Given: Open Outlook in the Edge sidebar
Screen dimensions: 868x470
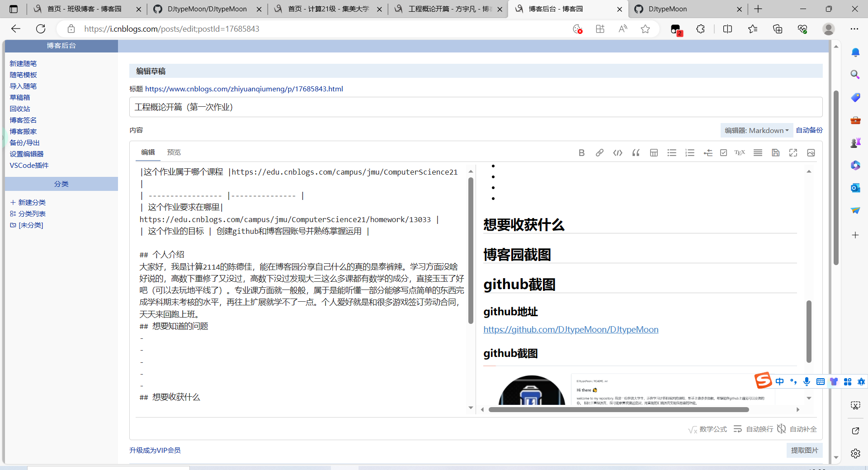Looking at the screenshot, I should [855, 188].
